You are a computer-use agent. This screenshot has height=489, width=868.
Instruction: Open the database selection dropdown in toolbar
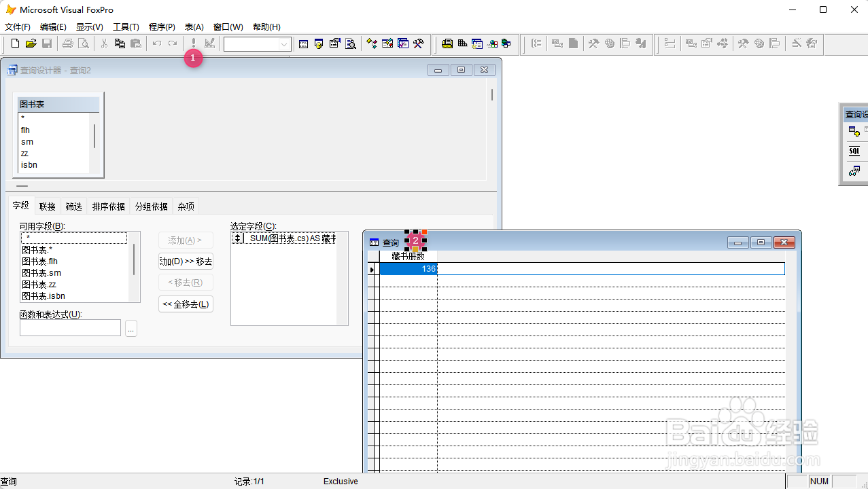pyautogui.click(x=285, y=44)
